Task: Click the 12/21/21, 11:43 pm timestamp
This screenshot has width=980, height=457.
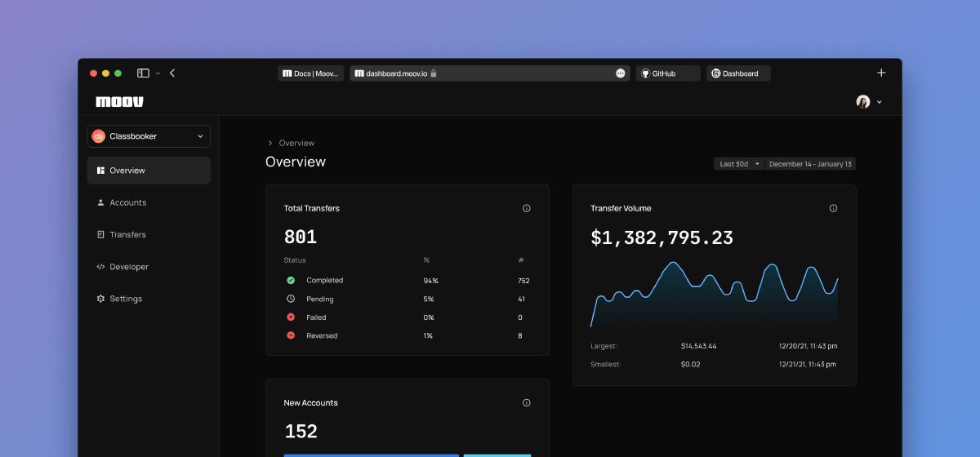Action: click(808, 364)
